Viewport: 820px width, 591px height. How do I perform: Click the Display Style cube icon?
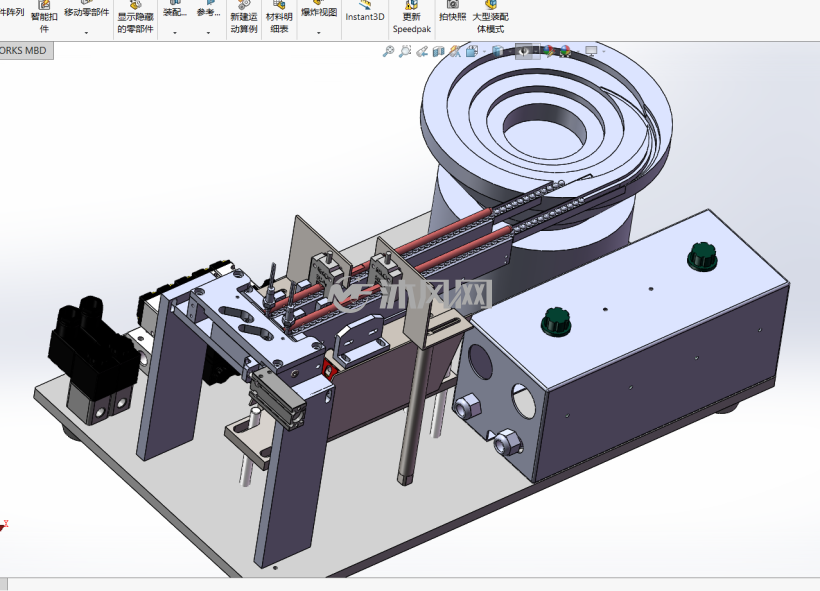click(498, 51)
